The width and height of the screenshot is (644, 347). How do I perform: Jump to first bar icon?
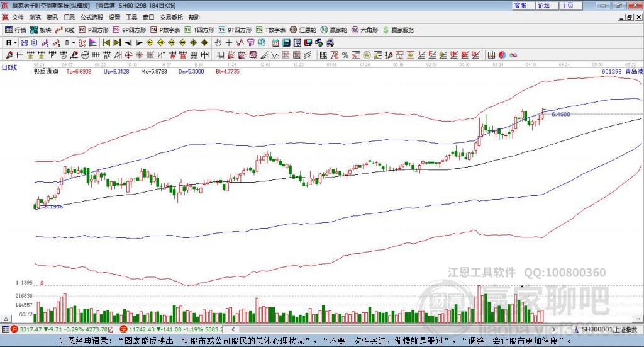(106, 43)
